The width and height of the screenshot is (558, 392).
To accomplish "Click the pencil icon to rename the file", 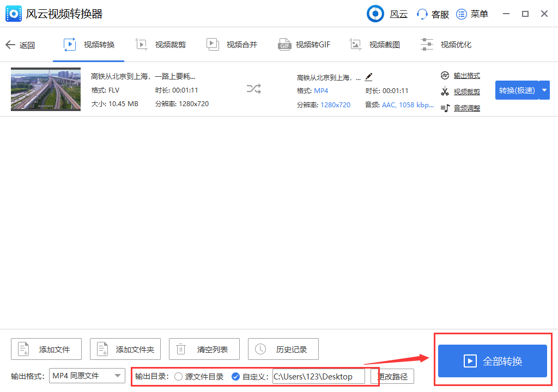I will (x=368, y=77).
